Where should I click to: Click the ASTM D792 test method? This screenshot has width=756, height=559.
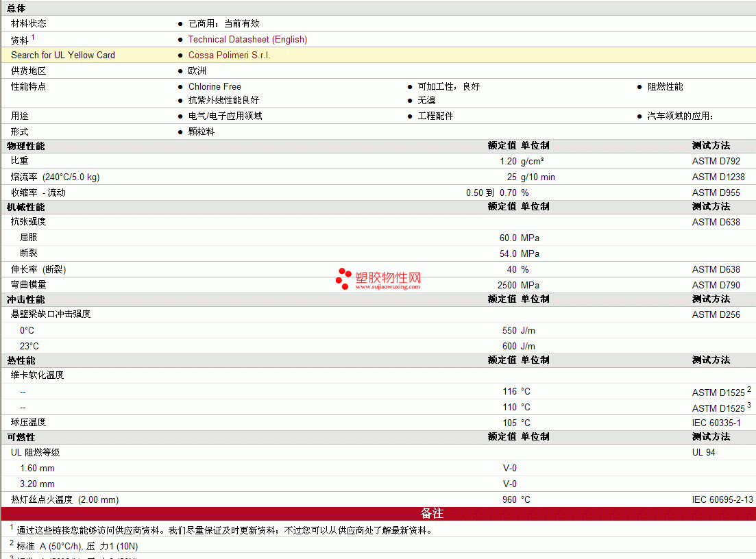[716, 162]
